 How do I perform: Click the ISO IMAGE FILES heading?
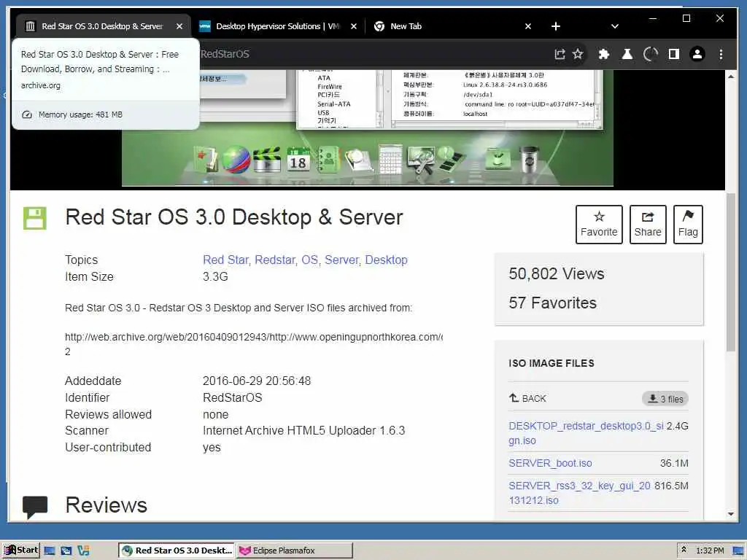click(551, 363)
